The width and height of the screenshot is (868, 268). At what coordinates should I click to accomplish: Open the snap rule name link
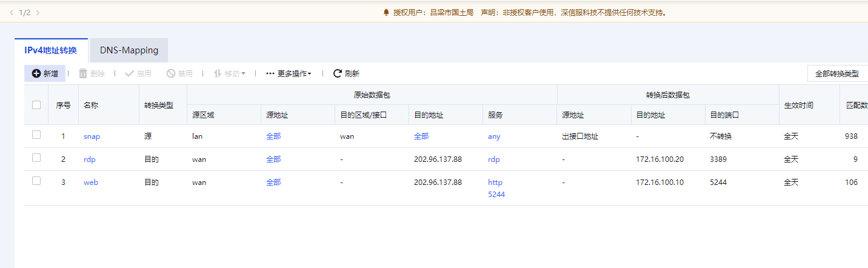pyautogui.click(x=92, y=136)
